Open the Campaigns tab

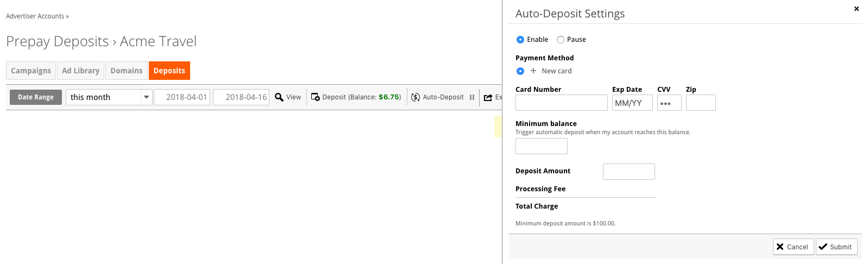point(31,71)
